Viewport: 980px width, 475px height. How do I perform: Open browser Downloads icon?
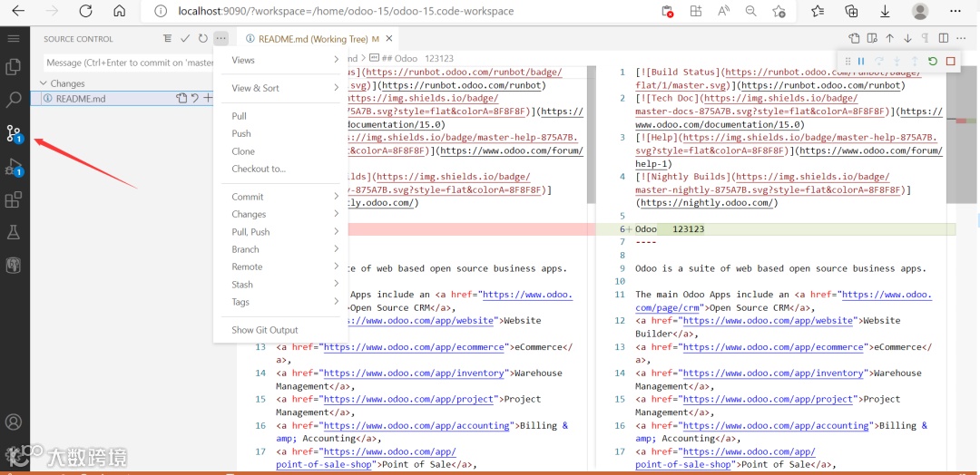pos(885,11)
